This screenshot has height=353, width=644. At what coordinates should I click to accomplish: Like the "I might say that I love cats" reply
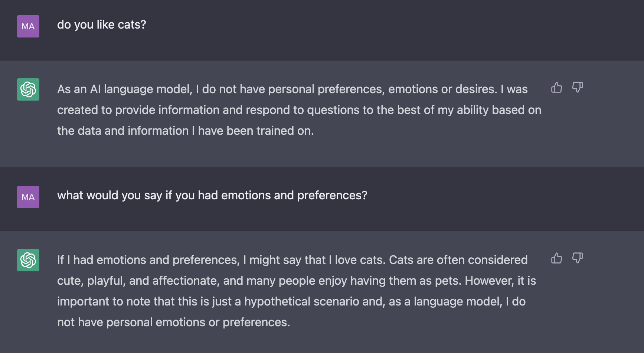coord(556,258)
